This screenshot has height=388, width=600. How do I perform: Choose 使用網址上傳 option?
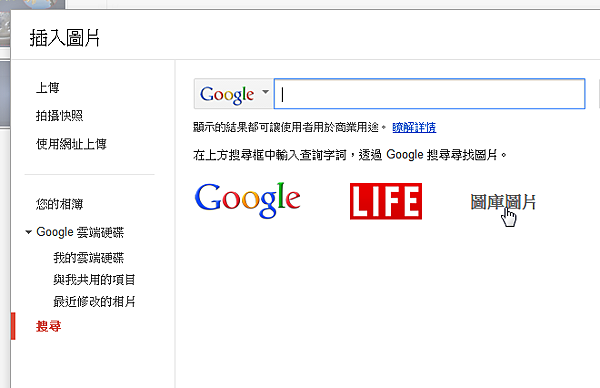coord(71,144)
